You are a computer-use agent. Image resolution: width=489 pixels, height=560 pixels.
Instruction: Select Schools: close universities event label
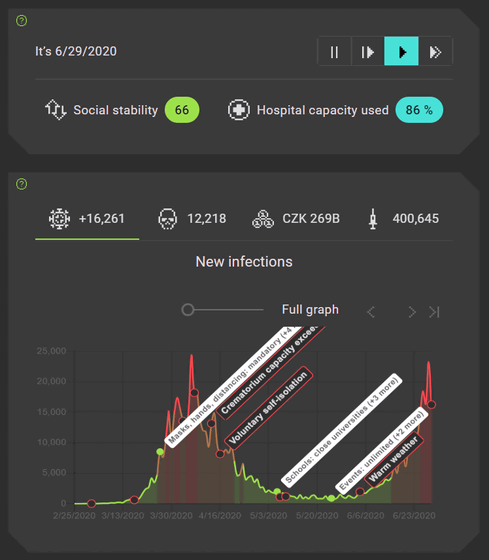(x=341, y=430)
